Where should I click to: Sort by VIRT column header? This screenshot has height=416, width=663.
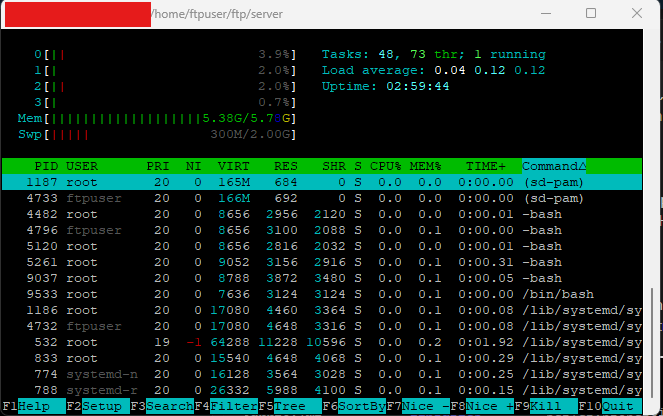tap(234, 166)
